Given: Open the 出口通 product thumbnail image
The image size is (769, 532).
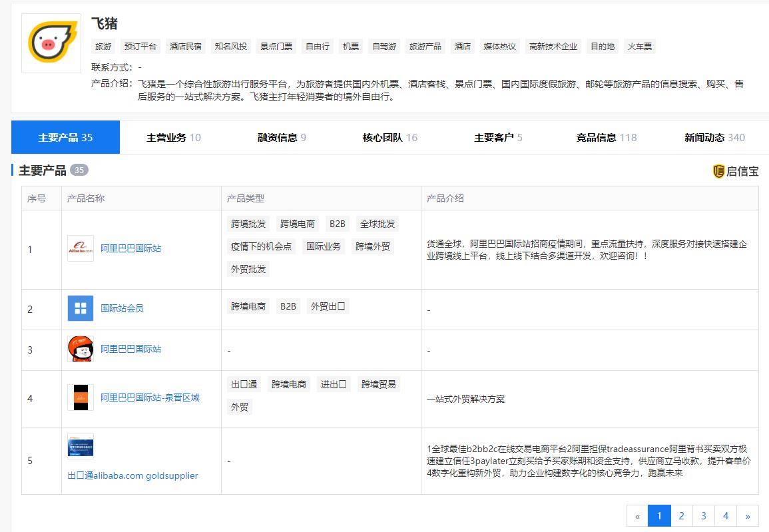Looking at the screenshot, I should (81, 445).
